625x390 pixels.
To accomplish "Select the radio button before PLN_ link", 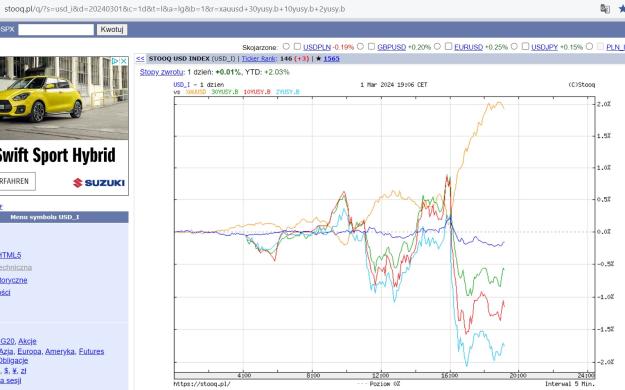I will pyautogui.click(x=590, y=47).
